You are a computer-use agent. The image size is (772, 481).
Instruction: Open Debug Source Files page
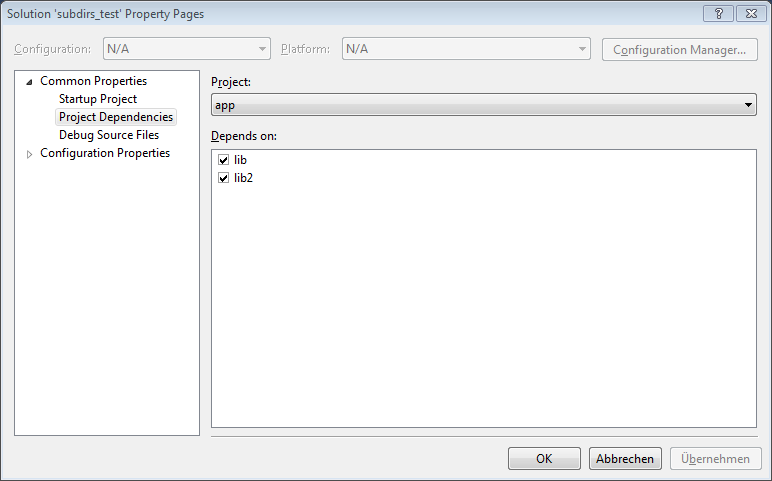pyautogui.click(x=109, y=135)
